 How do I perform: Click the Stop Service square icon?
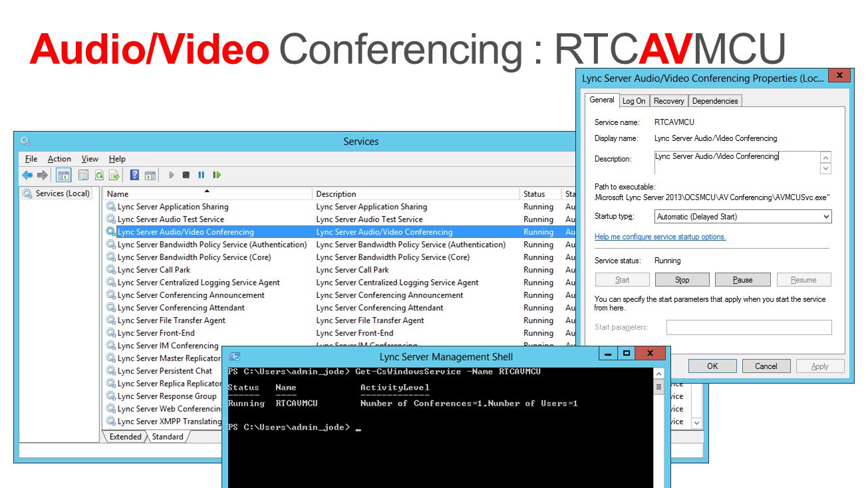(x=186, y=176)
